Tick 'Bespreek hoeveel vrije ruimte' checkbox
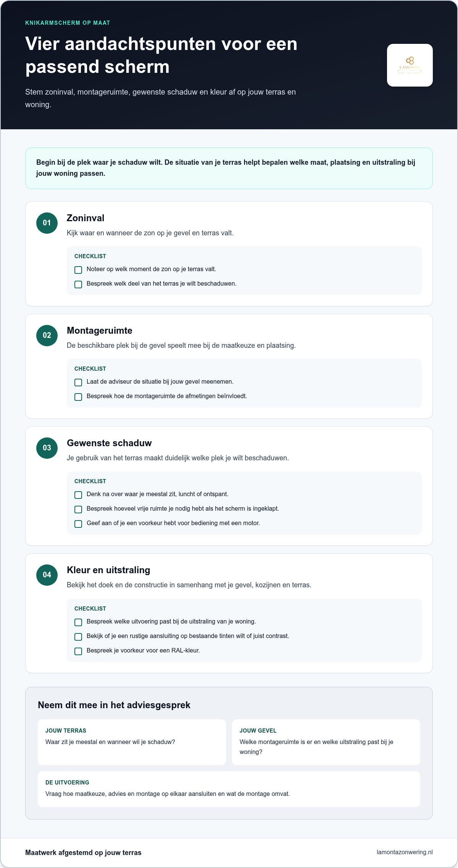Image resolution: width=458 pixels, height=868 pixels. pyautogui.click(x=78, y=510)
